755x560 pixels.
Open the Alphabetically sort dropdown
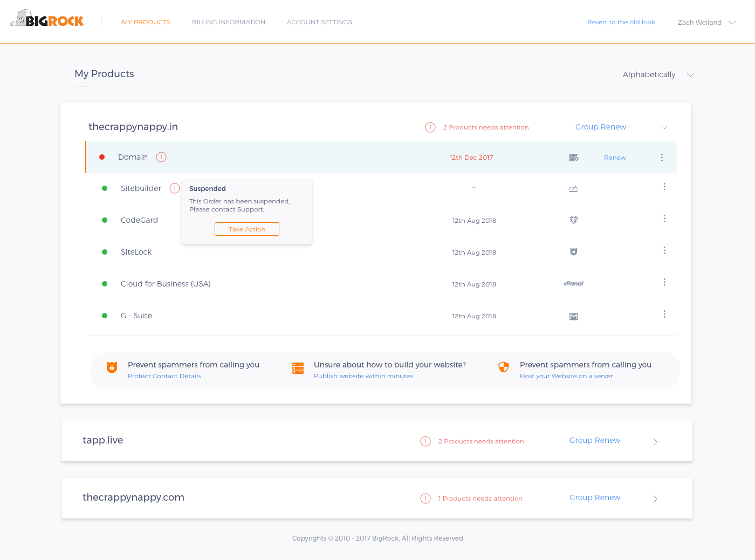click(x=658, y=74)
